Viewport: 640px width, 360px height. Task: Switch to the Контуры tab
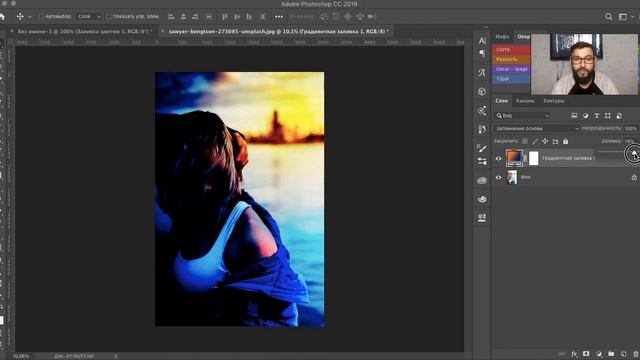pyautogui.click(x=553, y=100)
